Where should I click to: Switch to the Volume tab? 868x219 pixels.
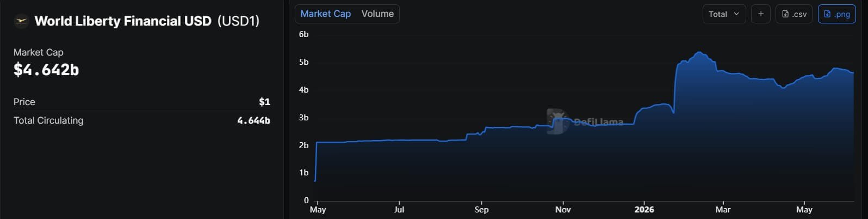coord(377,14)
